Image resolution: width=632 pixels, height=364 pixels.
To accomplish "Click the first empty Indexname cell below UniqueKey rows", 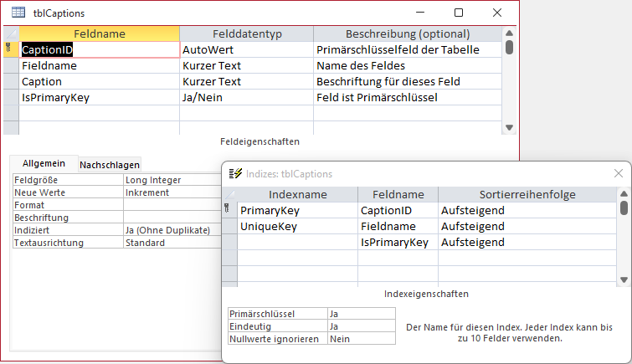I will pos(297,242).
